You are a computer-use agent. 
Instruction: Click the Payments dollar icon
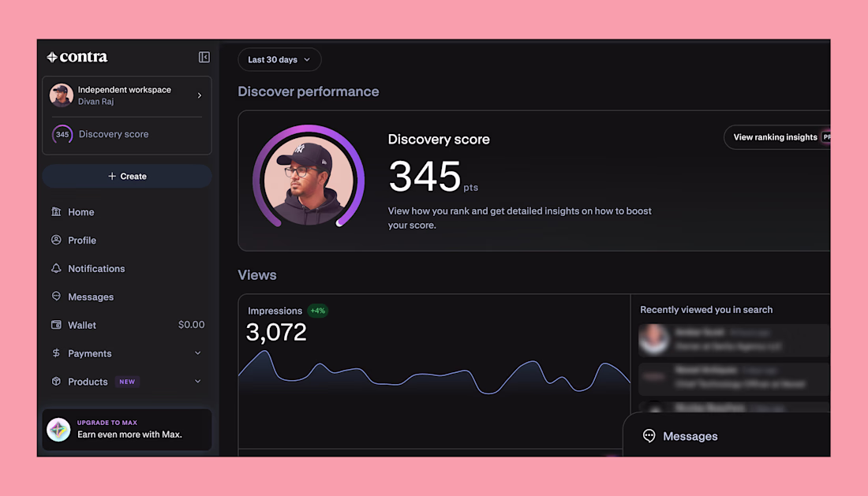coord(56,352)
